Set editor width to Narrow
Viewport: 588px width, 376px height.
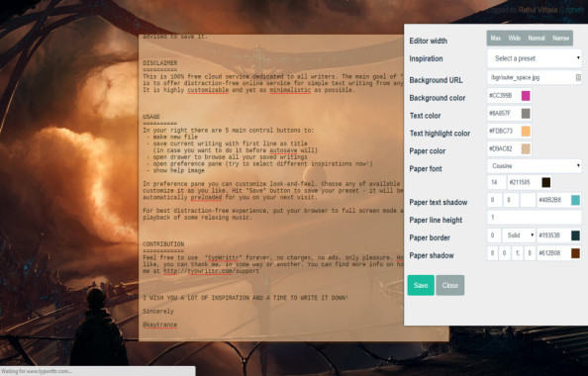[560, 39]
